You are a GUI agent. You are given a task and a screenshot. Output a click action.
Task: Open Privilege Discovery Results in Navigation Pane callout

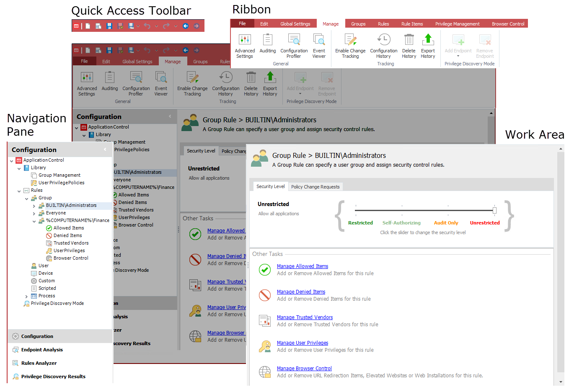click(x=60, y=377)
